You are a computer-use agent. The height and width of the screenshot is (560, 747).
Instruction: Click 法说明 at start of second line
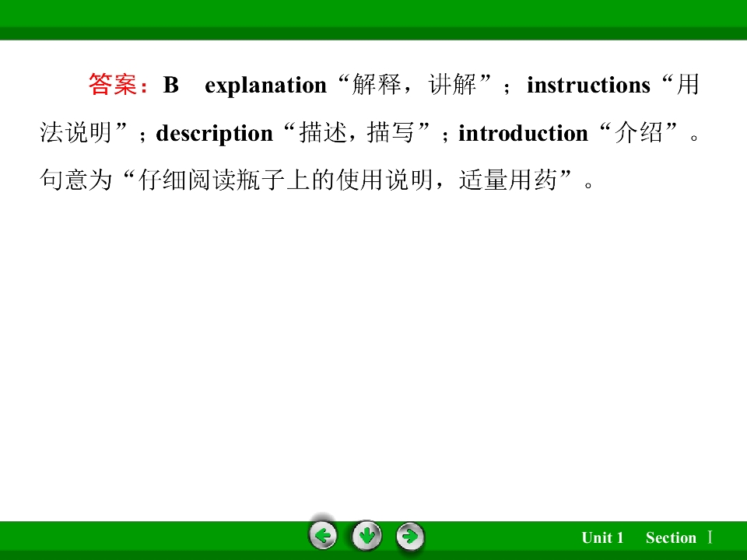75,132
